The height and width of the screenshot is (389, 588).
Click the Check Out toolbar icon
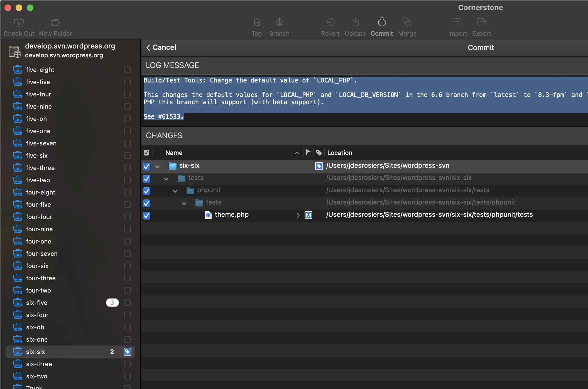tap(19, 22)
